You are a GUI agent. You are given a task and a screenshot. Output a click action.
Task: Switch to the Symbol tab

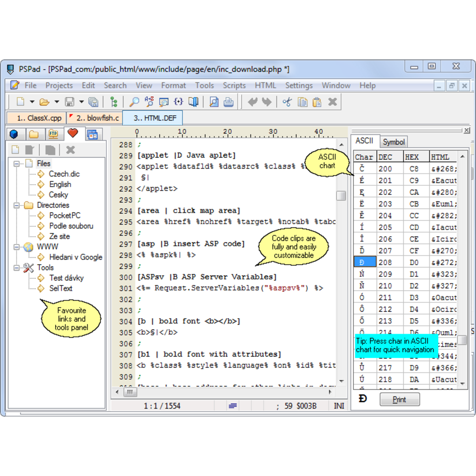coord(393,142)
